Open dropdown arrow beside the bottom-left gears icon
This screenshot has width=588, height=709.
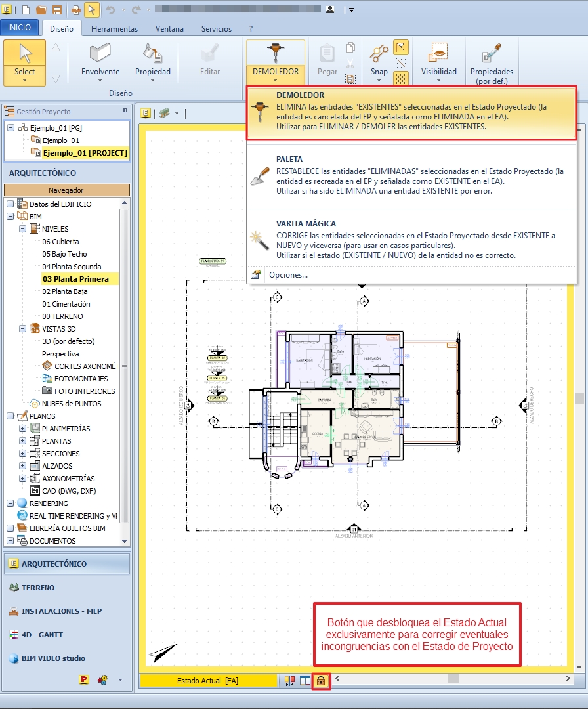pos(120,679)
